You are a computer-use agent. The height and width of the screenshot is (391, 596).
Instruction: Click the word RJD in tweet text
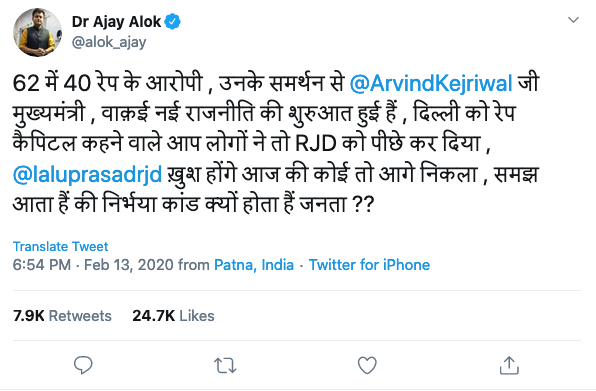click(x=316, y=144)
